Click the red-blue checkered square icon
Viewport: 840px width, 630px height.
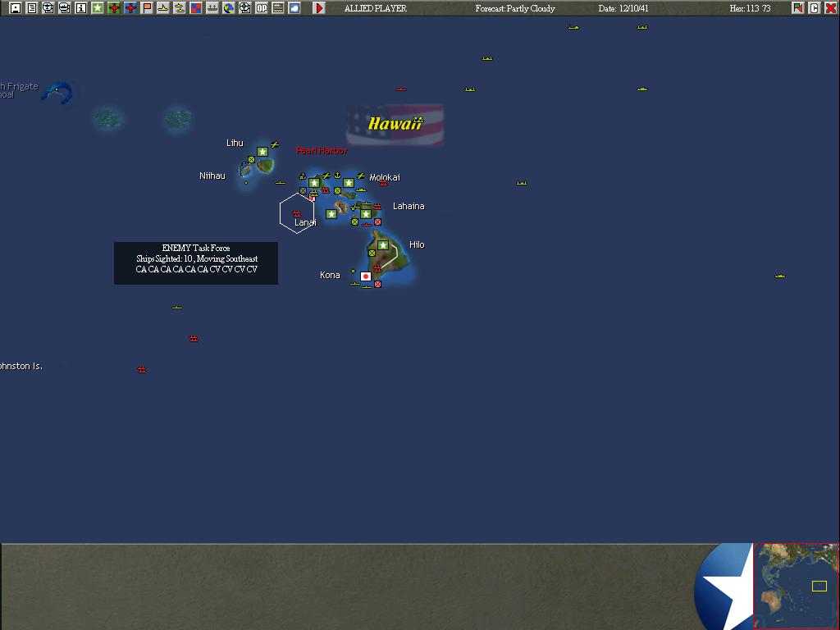click(x=196, y=8)
